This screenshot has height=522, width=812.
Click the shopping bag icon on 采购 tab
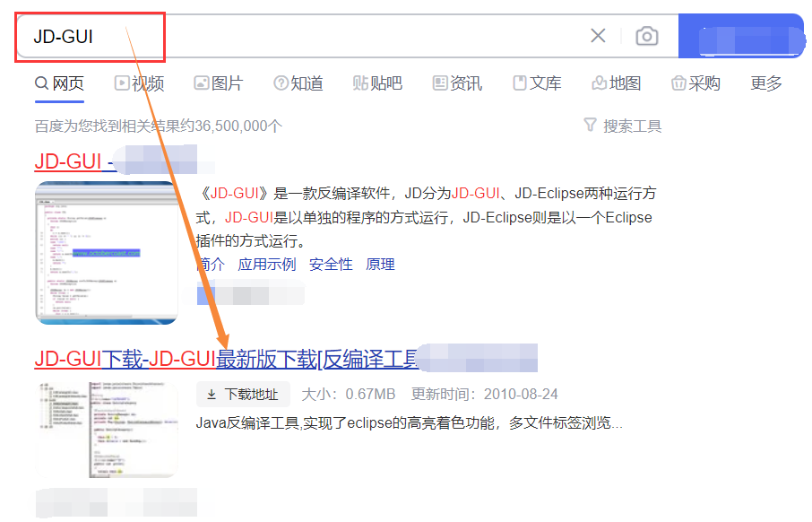point(678,83)
